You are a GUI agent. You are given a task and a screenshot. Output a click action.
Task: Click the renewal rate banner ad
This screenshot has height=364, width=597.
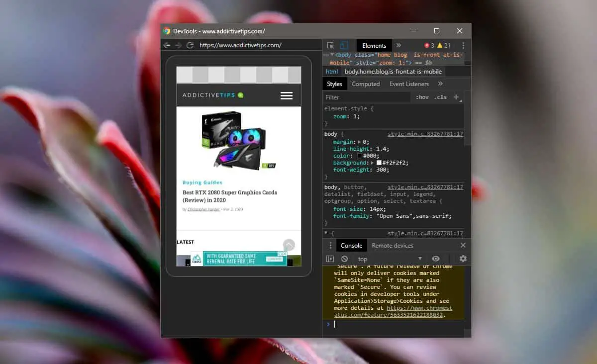click(239, 258)
